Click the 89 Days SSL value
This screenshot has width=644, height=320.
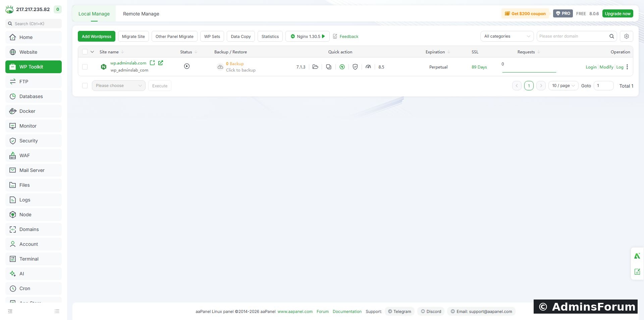[x=479, y=67]
